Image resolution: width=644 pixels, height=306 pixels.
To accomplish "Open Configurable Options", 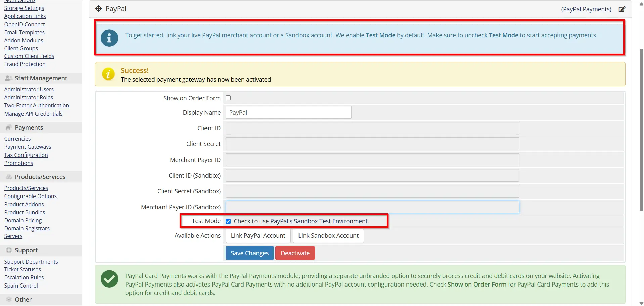I will (x=30, y=196).
